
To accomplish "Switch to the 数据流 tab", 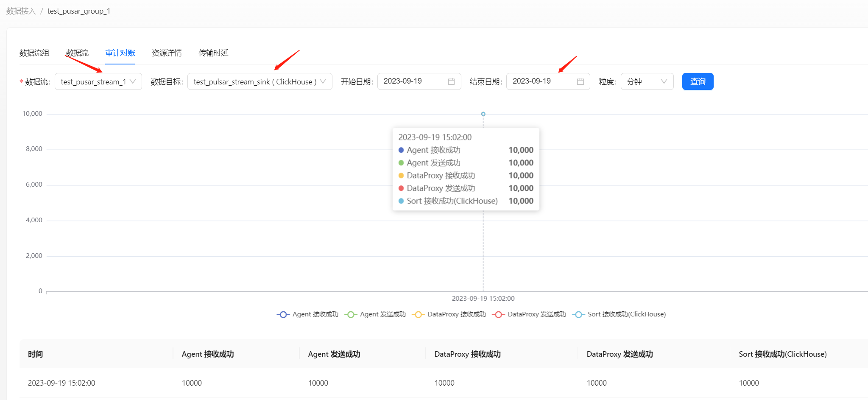I will pyautogui.click(x=77, y=53).
